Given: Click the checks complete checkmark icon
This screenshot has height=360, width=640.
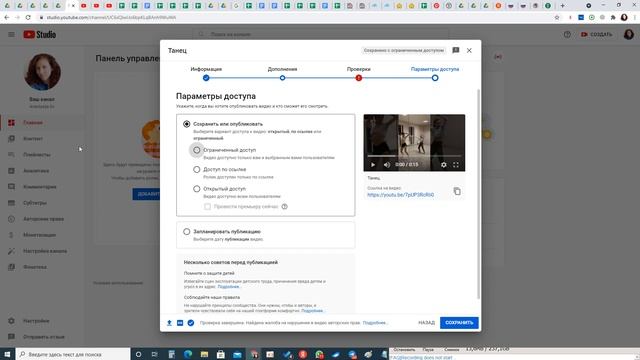Looking at the screenshot, I should point(191,323).
